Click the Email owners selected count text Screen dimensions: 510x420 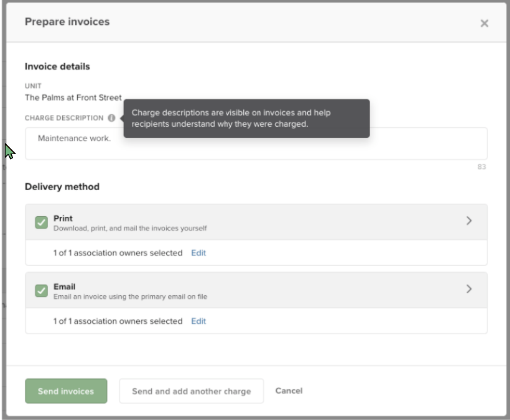click(118, 321)
